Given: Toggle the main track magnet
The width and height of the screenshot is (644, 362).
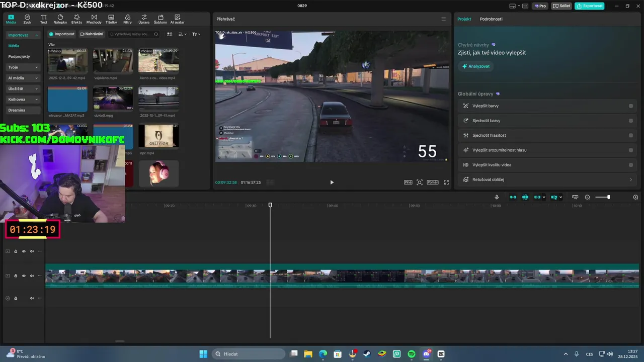Looking at the screenshot, I should [x=513, y=197].
